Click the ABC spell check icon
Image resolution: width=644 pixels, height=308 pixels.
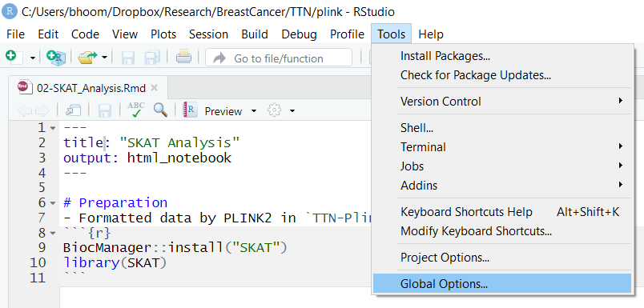(136, 110)
